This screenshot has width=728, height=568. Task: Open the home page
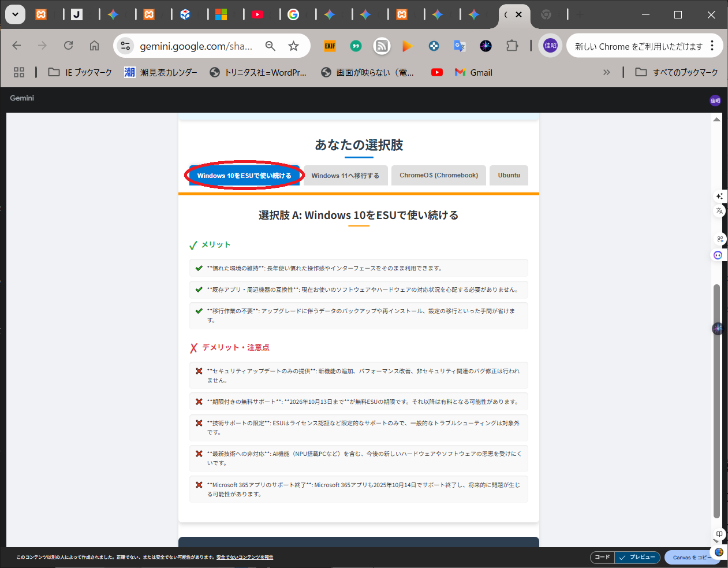point(94,46)
